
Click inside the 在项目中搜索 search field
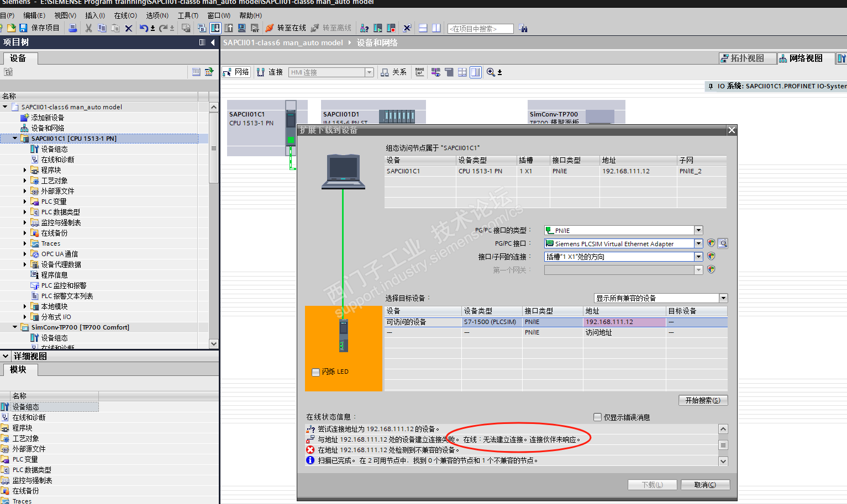481,29
